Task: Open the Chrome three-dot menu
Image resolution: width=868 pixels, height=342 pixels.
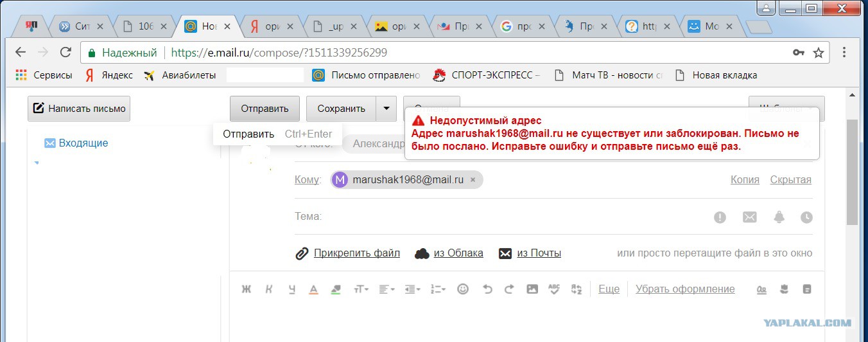Action: coord(845,53)
